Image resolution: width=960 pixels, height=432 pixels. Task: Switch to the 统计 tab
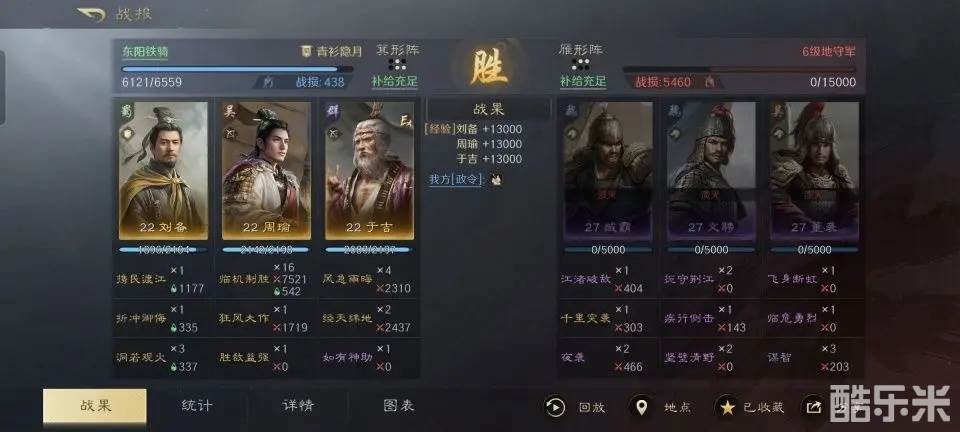[197, 406]
